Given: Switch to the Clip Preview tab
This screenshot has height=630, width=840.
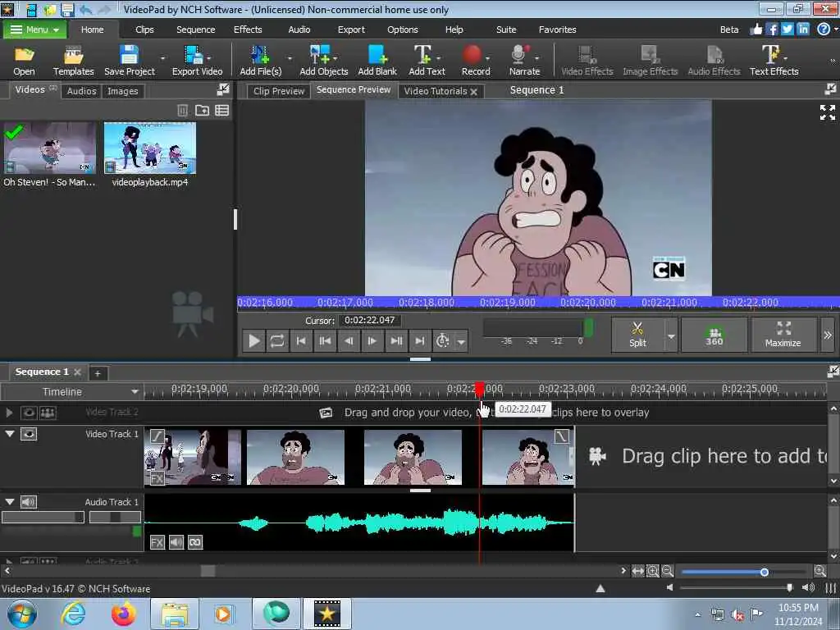Looking at the screenshot, I should (279, 91).
